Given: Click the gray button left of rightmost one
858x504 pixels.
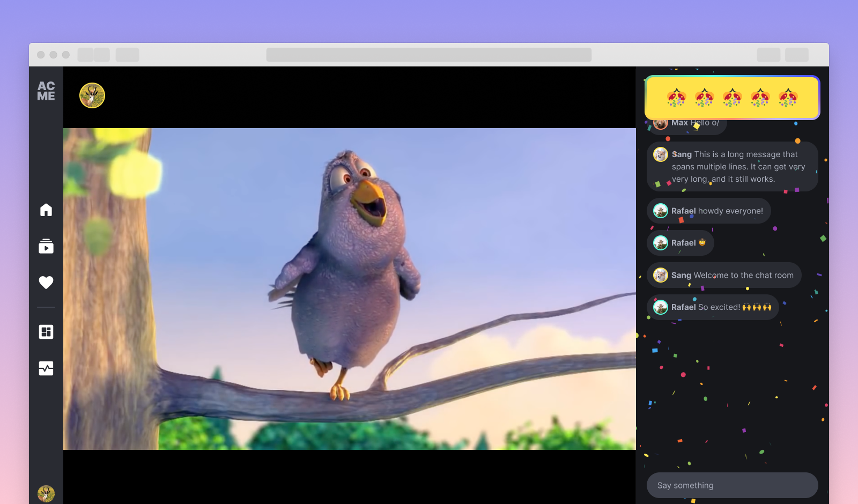Looking at the screenshot, I should tap(768, 55).
